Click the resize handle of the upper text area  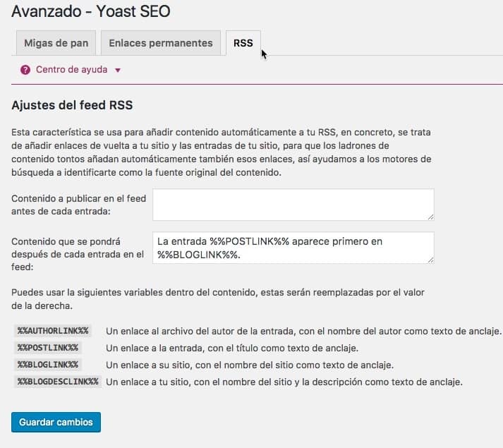(430, 217)
